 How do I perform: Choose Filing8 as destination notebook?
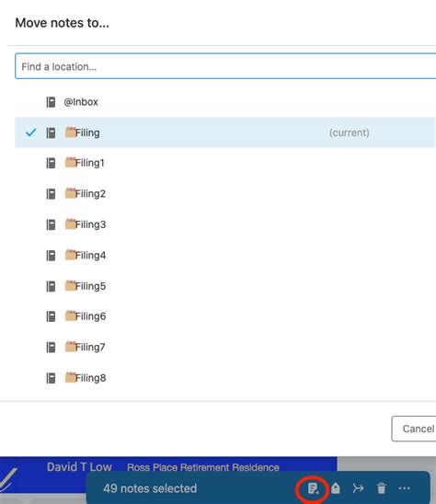point(225,378)
